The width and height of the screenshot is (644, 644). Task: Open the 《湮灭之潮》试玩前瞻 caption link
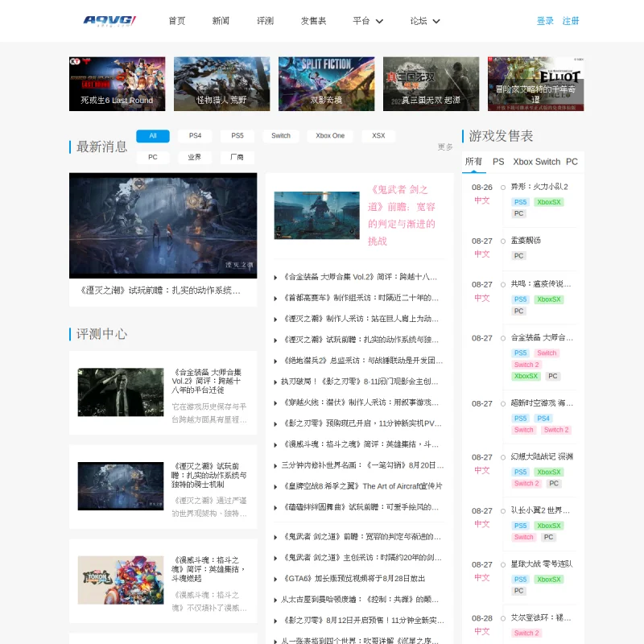(160, 291)
